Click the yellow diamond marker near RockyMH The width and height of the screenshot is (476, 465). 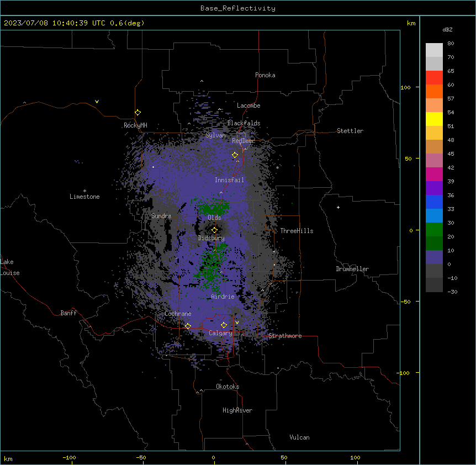coord(137,113)
